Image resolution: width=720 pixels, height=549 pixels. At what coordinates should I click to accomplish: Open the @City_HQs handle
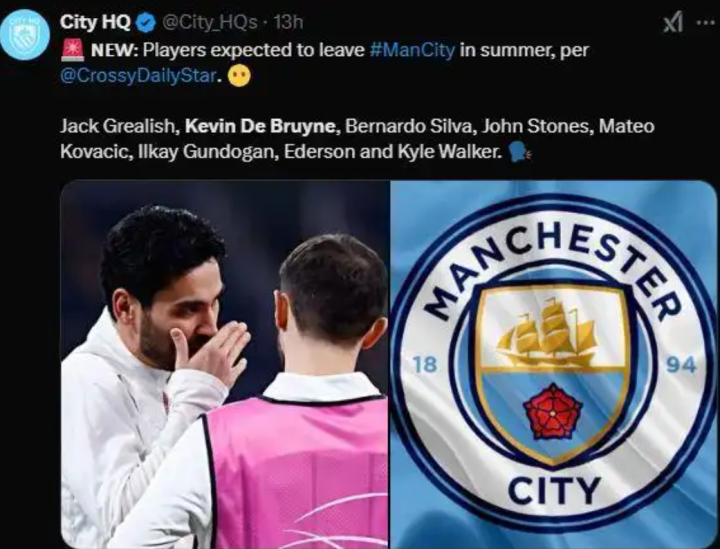point(209,22)
